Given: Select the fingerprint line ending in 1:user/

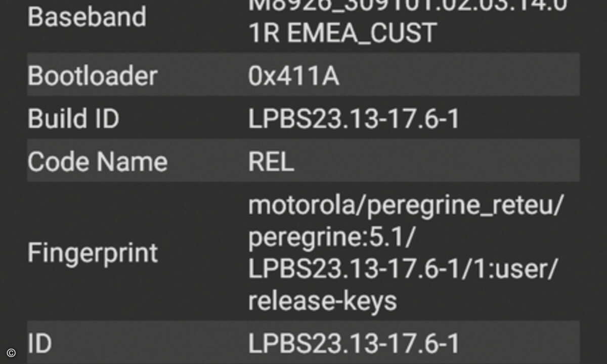Looking at the screenshot, I should [x=402, y=270].
